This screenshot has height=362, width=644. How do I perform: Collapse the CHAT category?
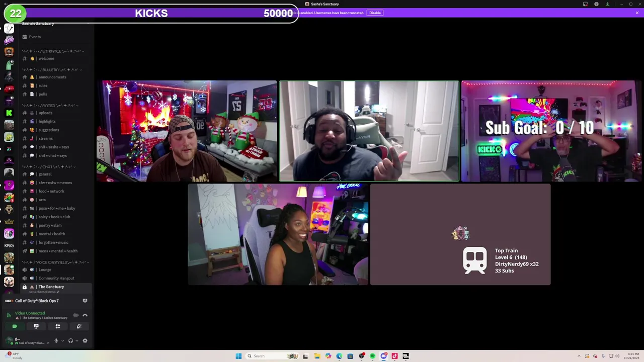(x=49, y=166)
